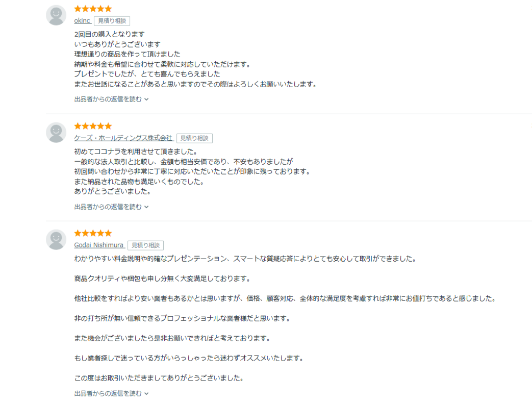Viewport: 532px width, 404px height.
Task: Click the 見積り相談 tag beside Godai Nishimura
Action: coord(145,245)
